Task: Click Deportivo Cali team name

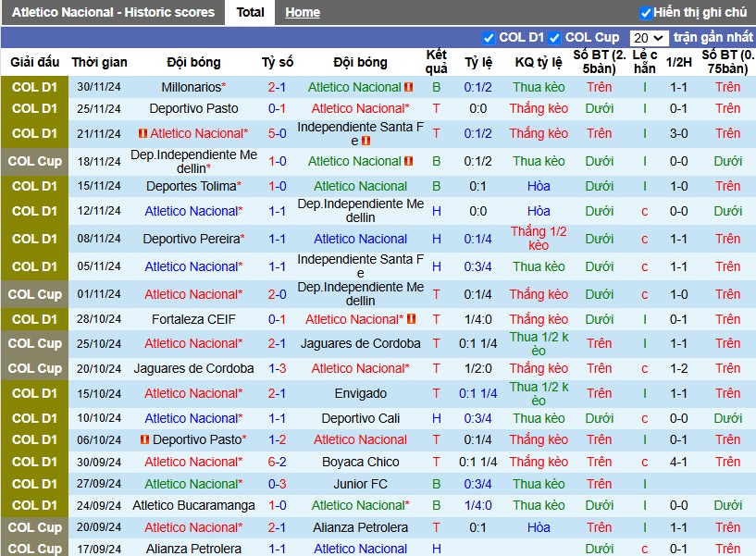Action: 361,418
